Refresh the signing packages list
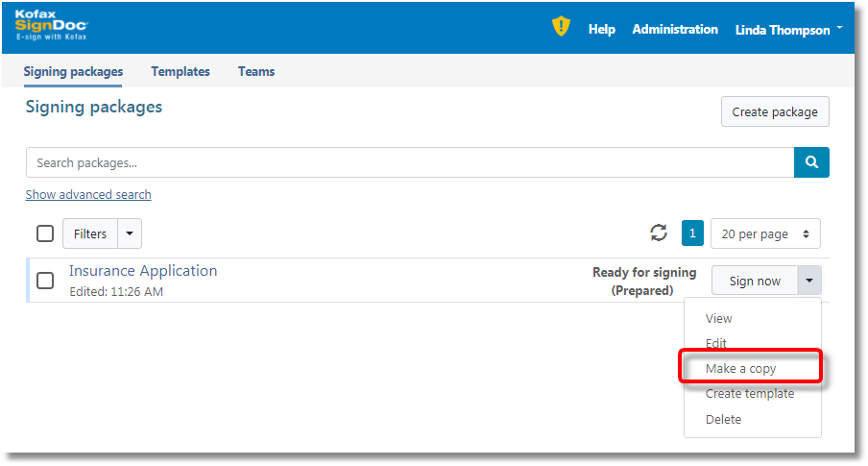The width and height of the screenshot is (868, 466). point(659,233)
